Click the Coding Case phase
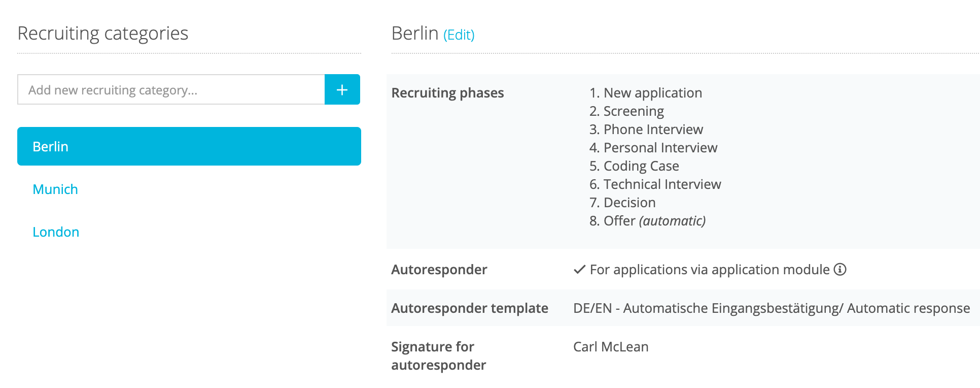Viewport: 980px width, 388px height. point(634,166)
